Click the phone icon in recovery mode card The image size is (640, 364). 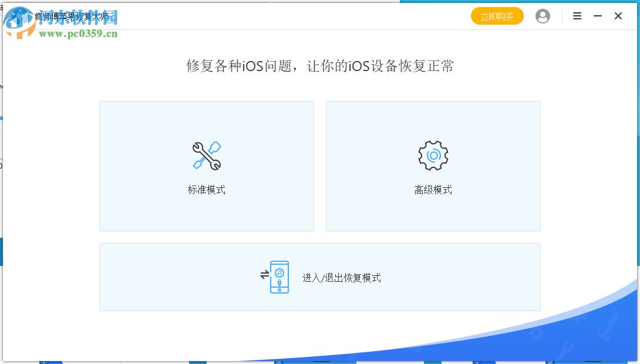(x=280, y=277)
